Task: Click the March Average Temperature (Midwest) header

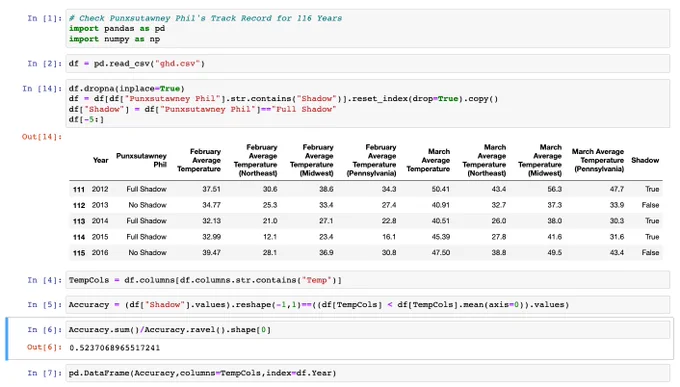Action: (540, 160)
